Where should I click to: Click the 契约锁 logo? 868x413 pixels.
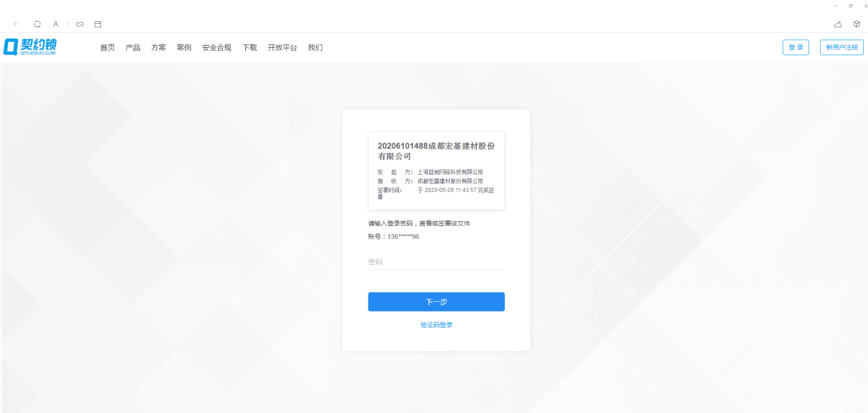(30, 46)
